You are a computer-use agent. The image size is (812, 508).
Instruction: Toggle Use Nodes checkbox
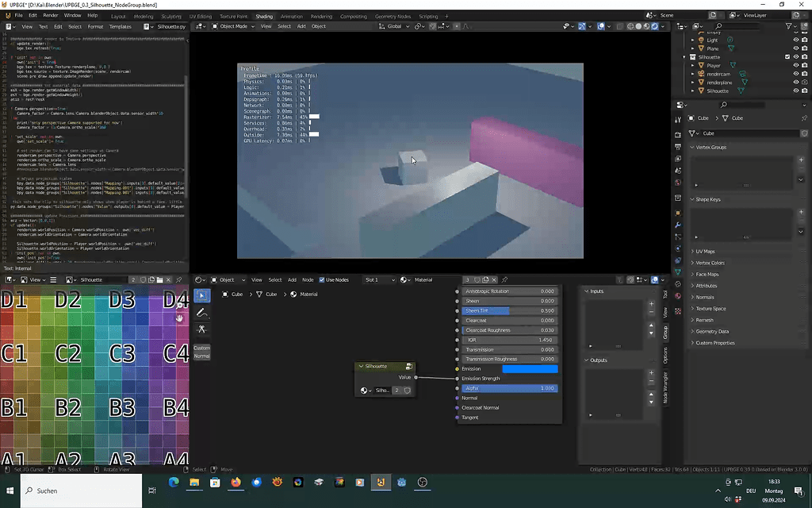pos(322,280)
